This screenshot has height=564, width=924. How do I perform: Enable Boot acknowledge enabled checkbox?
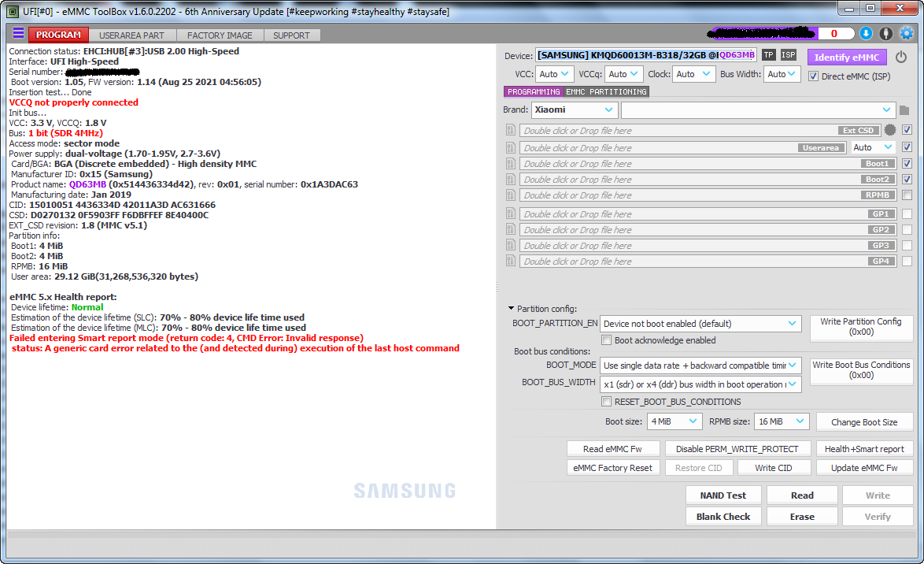606,340
